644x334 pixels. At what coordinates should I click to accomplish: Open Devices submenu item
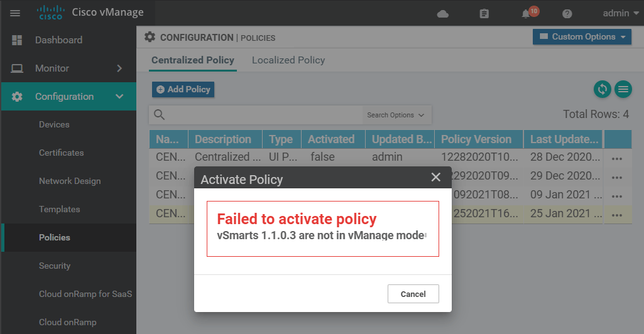pyautogui.click(x=54, y=124)
